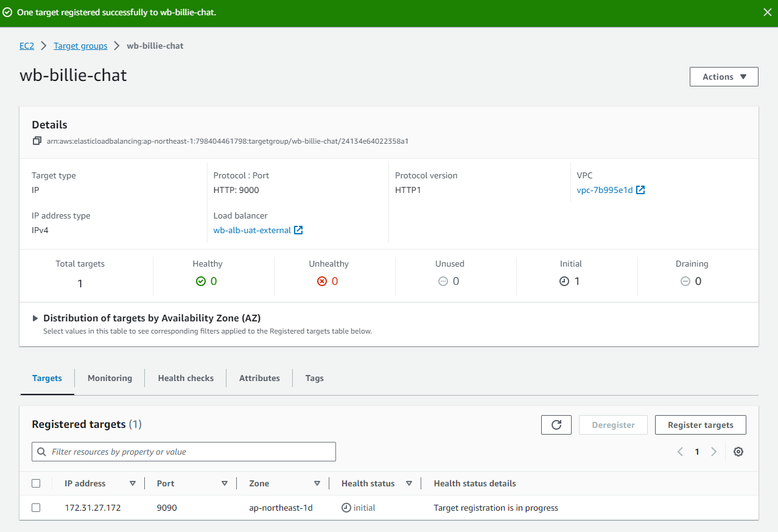This screenshot has height=532, width=778.
Task: Click the Unused status icon
Action: (x=443, y=281)
